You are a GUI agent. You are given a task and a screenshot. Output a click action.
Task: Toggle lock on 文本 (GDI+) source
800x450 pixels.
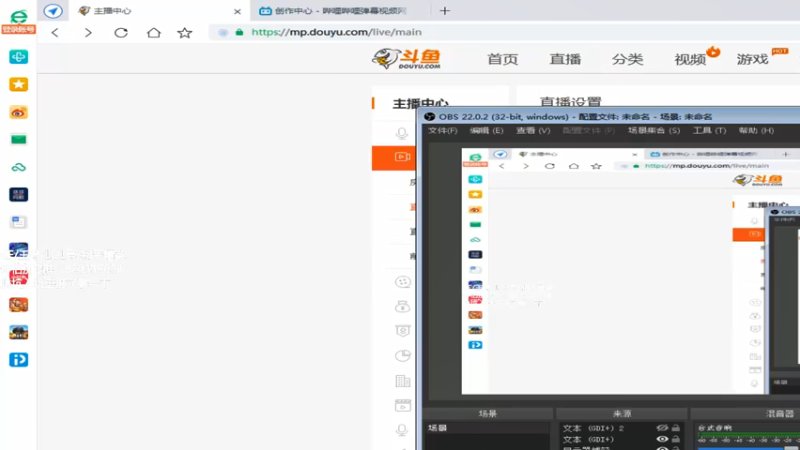pos(676,439)
